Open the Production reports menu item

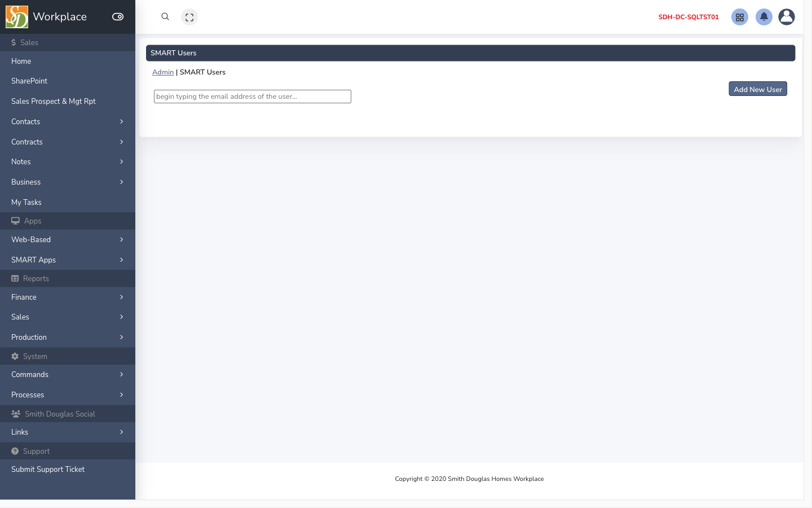coord(68,337)
